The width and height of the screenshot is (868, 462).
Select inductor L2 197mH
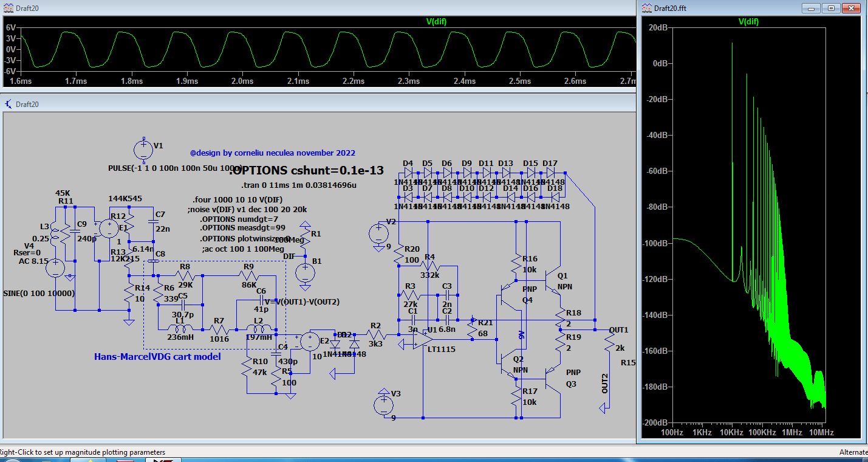point(259,330)
